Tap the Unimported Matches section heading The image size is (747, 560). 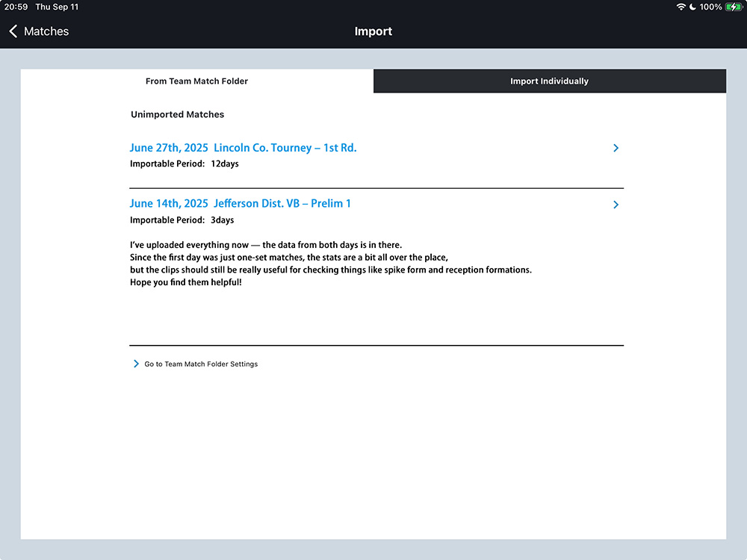pos(177,114)
